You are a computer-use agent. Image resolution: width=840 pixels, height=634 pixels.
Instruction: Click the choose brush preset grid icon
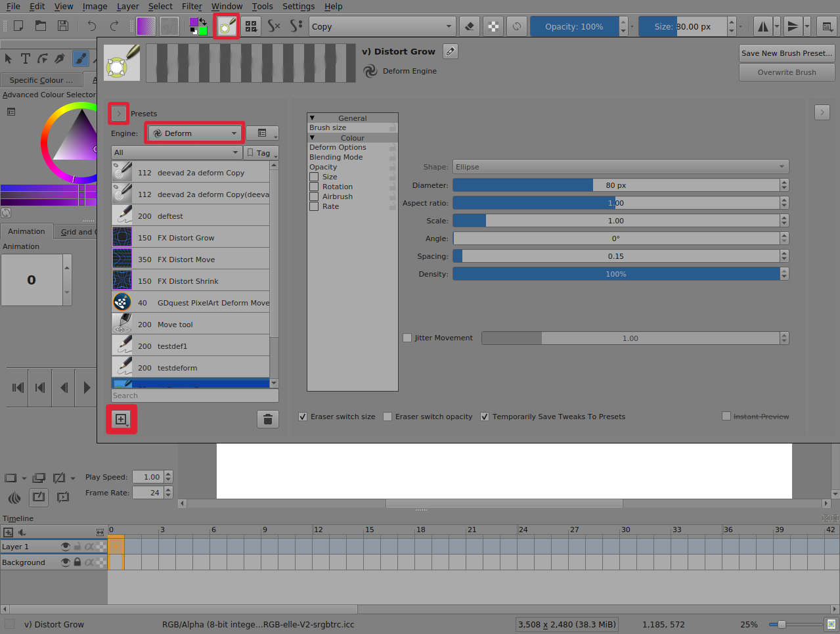point(251,26)
